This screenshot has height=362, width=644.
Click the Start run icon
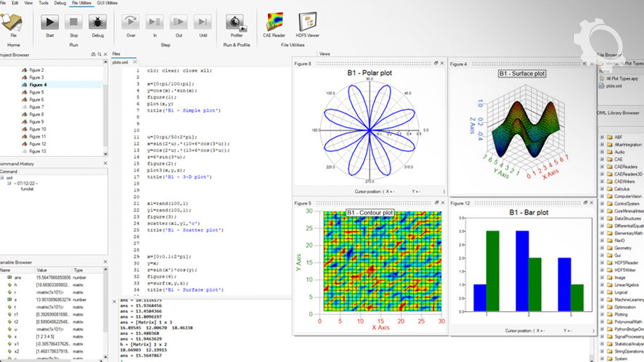tap(50, 23)
